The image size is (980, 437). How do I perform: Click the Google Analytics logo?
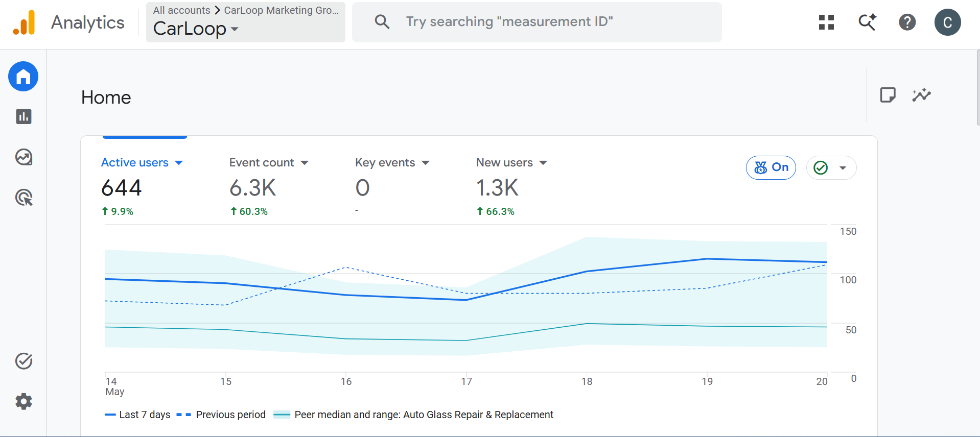pyautogui.click(x=24, y=22)
